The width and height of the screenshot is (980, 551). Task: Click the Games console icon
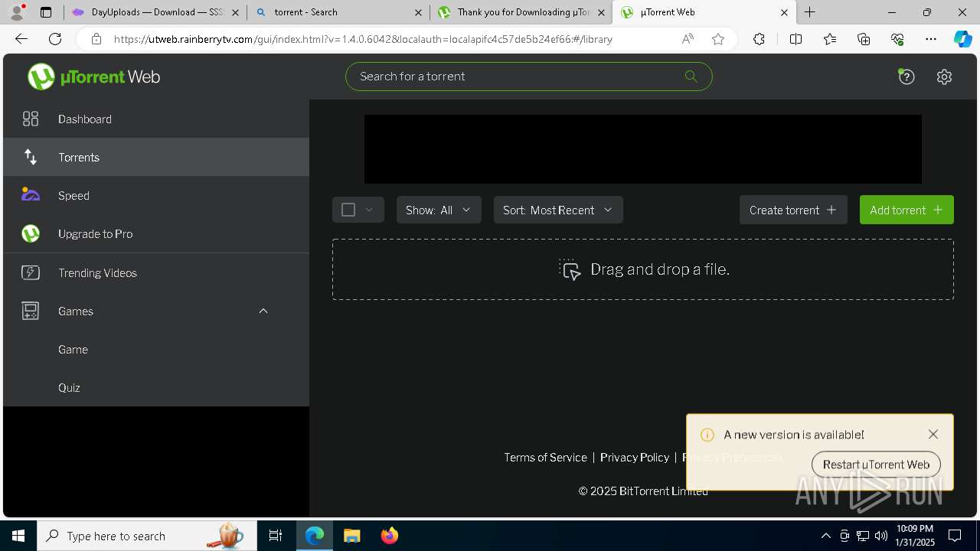tap(31, 311)
